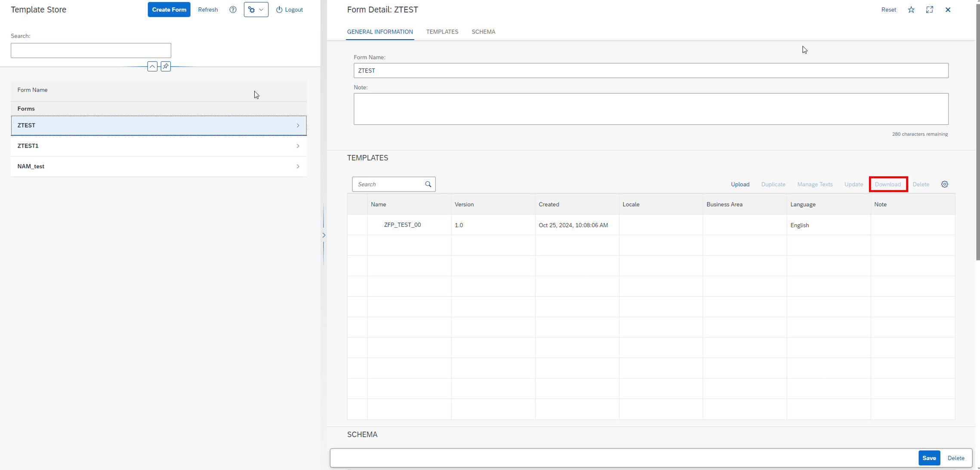This screenshot has height=470, width=980.
Task: Open the ZTEST1 form row
Action: coord(159,146)
